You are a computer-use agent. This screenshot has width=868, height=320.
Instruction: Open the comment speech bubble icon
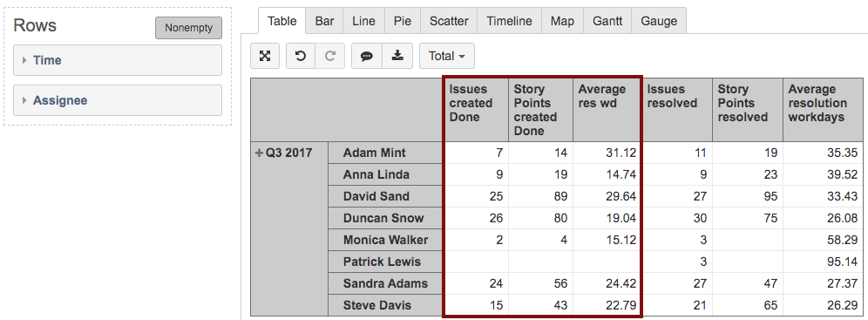367,56
